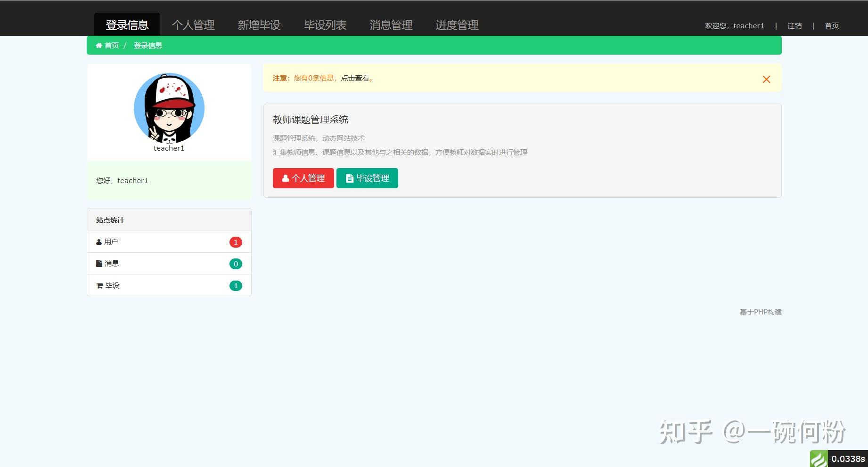Image resolution: width=868 pixels, height=467 pixels.
Task: Click the red count badge beside 用户
Action: pos(236,242)
